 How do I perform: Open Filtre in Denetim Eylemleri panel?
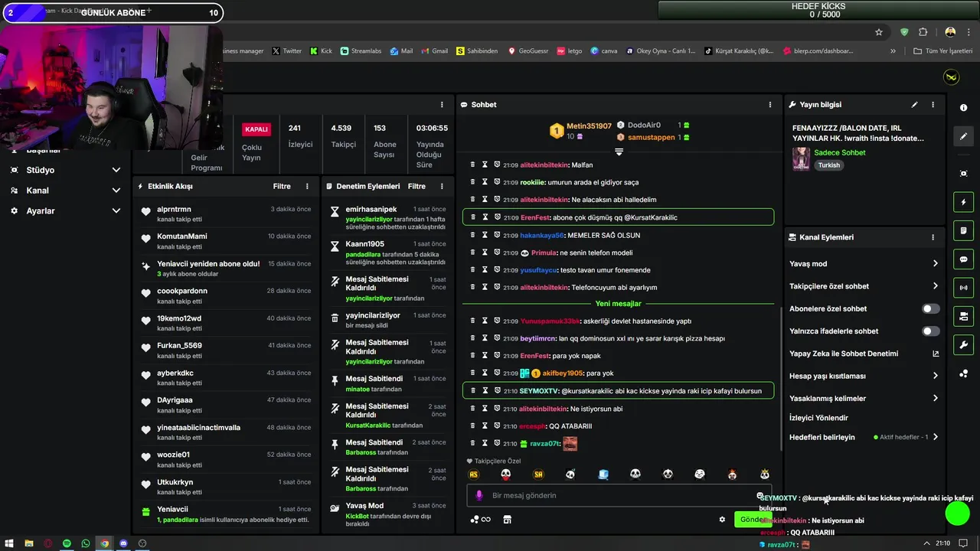[x=416, y=186]
